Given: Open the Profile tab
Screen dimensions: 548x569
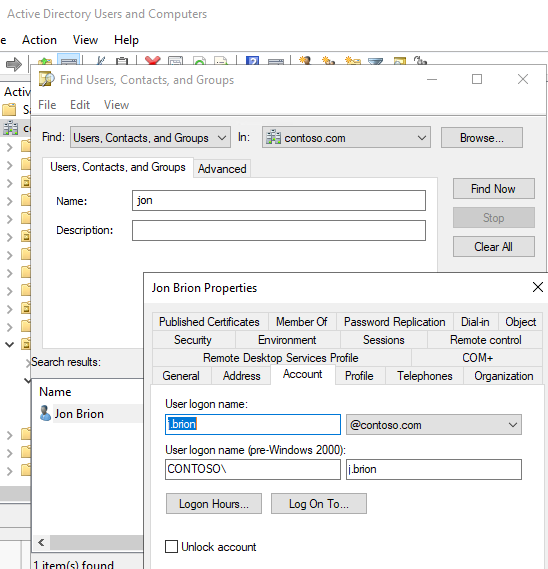Looking at the screenshot, I should [359, 376].
